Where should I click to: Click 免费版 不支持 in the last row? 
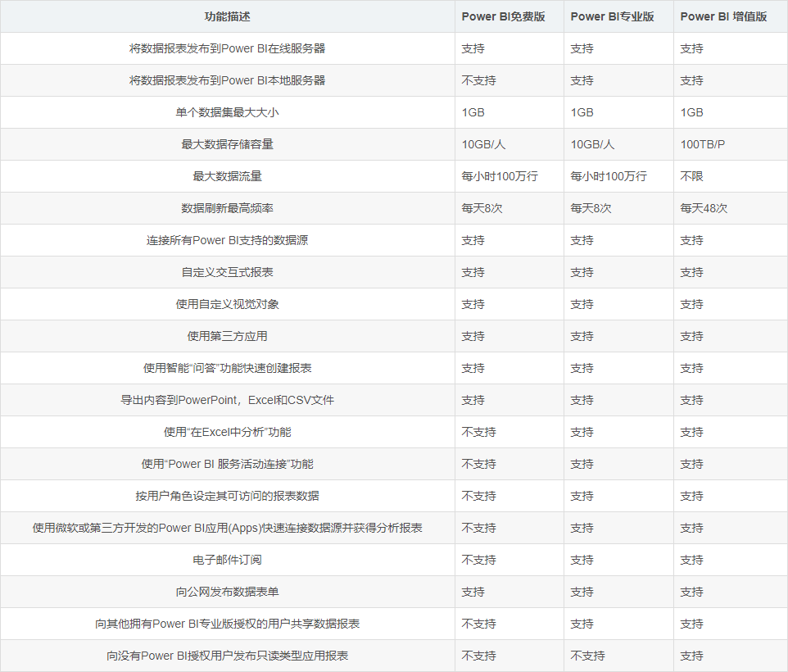pos(479,656)
